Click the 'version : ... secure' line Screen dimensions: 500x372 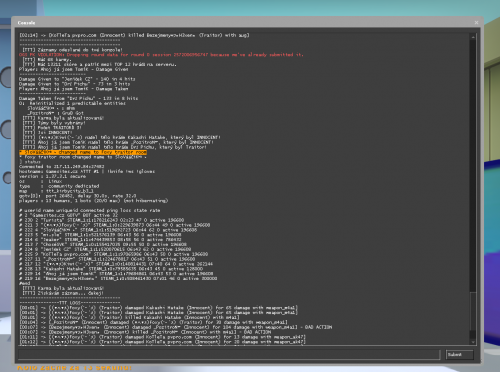pos(52,176)
